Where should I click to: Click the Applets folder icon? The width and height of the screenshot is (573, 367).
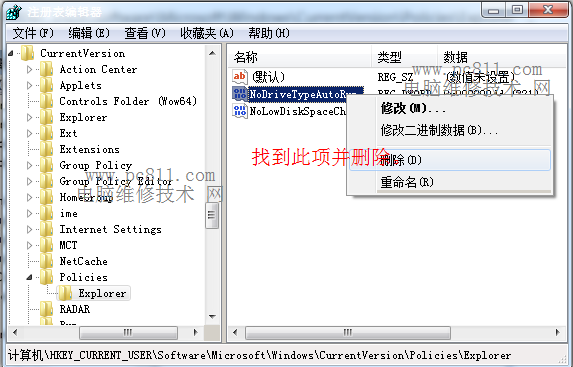point(46,86)
